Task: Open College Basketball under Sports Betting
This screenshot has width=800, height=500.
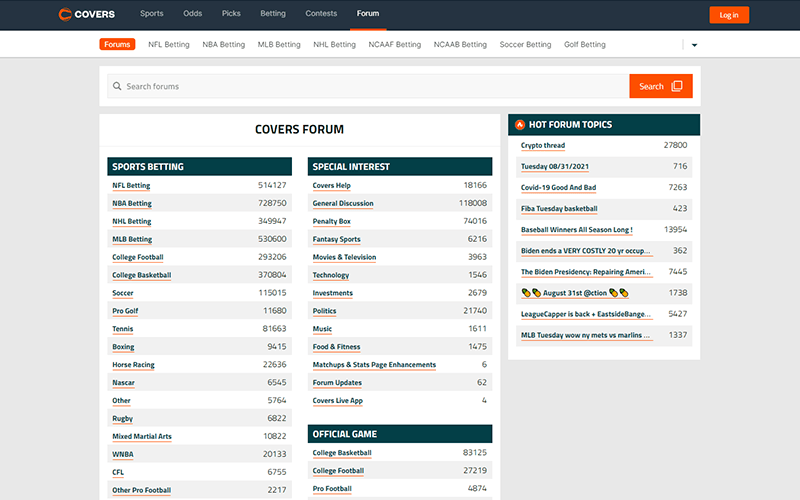Action: (142, 275)
